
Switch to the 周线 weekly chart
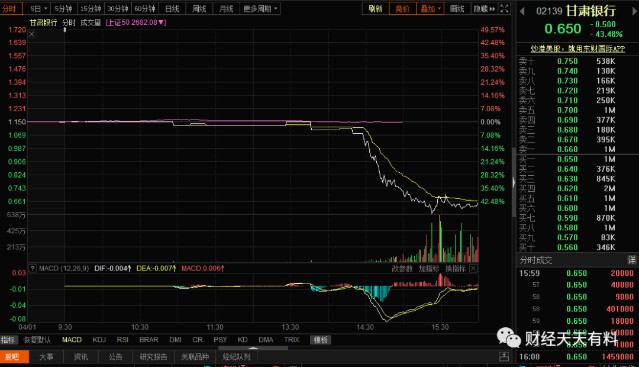tap(199, 9)
